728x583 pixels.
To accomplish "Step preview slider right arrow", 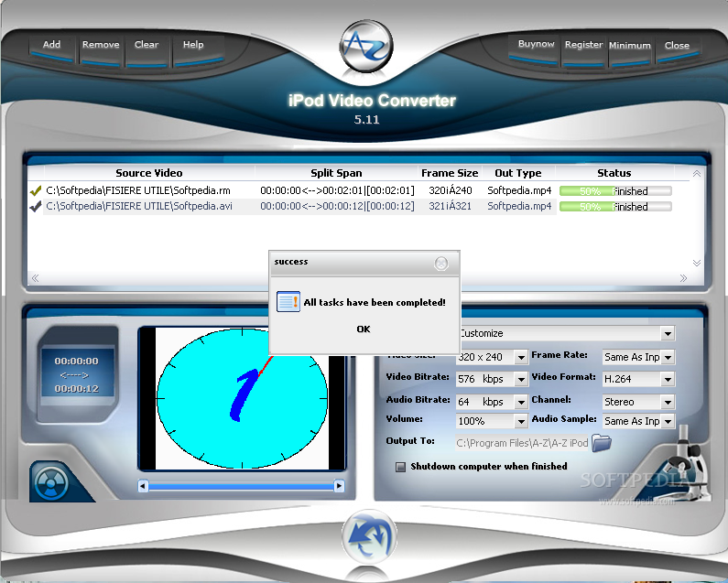I will point(340,486).
